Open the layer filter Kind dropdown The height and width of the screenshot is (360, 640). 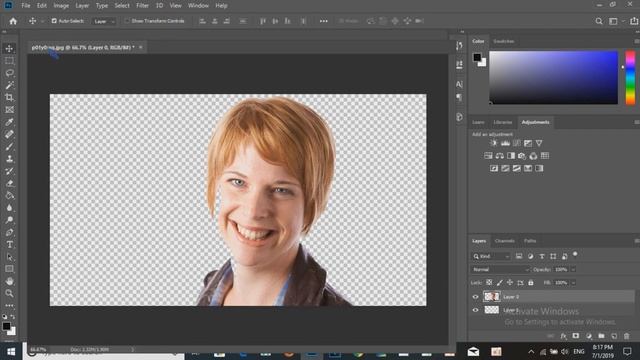point(491,256)
